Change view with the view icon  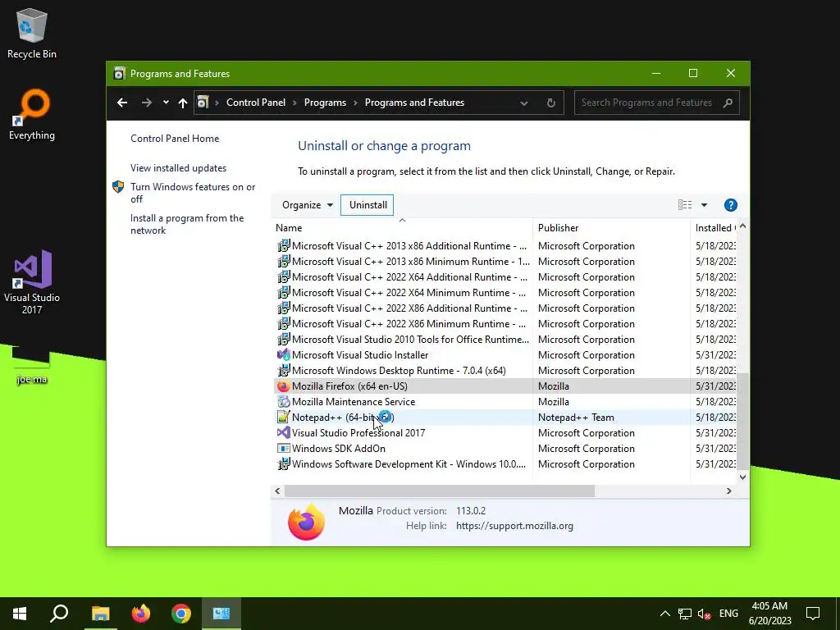click(685, 204)
